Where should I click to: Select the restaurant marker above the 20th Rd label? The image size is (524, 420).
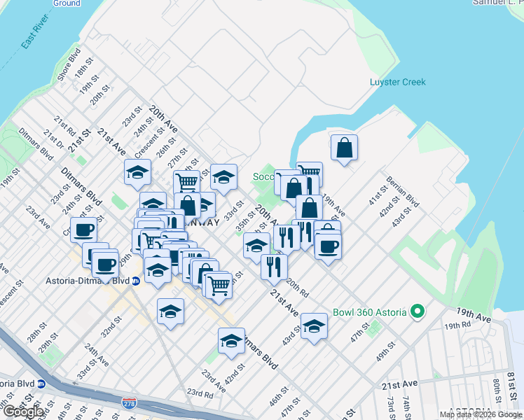pos(274,268)
